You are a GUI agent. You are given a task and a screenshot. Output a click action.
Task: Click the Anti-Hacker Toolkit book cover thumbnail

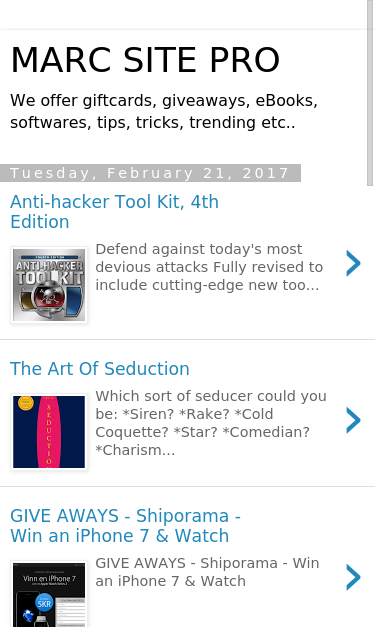[49, 285]
